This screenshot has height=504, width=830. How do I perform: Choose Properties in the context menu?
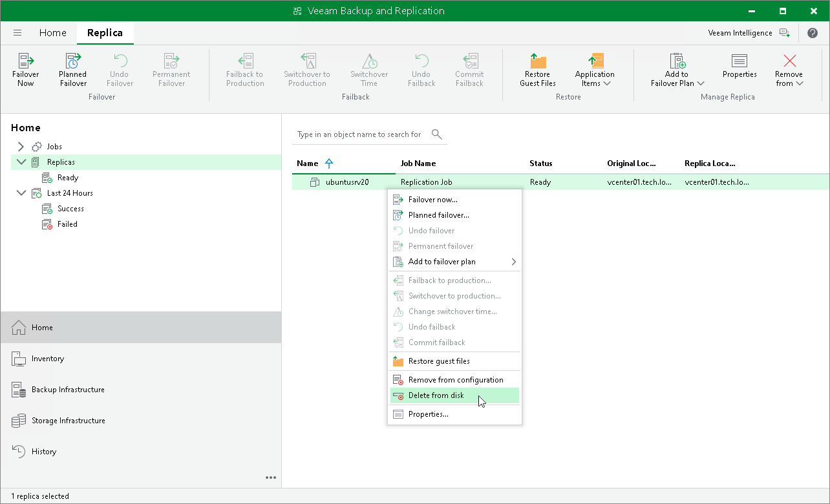(x=454, y=414)
